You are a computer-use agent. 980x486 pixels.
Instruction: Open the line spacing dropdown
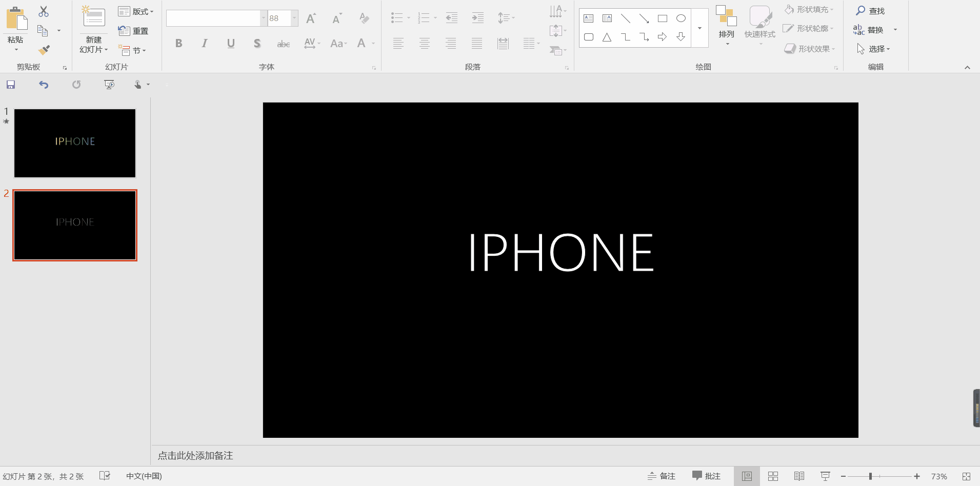tap(506, 18)
